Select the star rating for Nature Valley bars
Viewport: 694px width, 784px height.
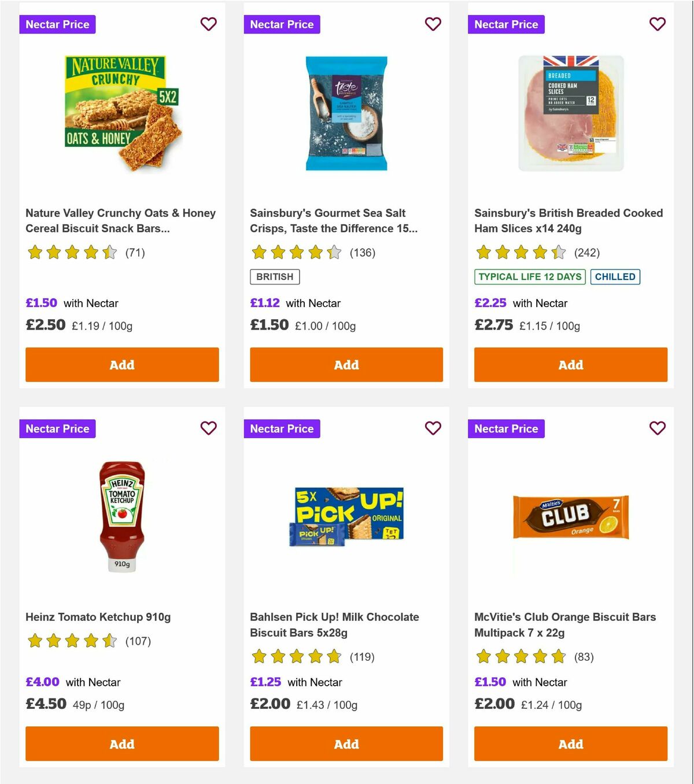(72, 253)
